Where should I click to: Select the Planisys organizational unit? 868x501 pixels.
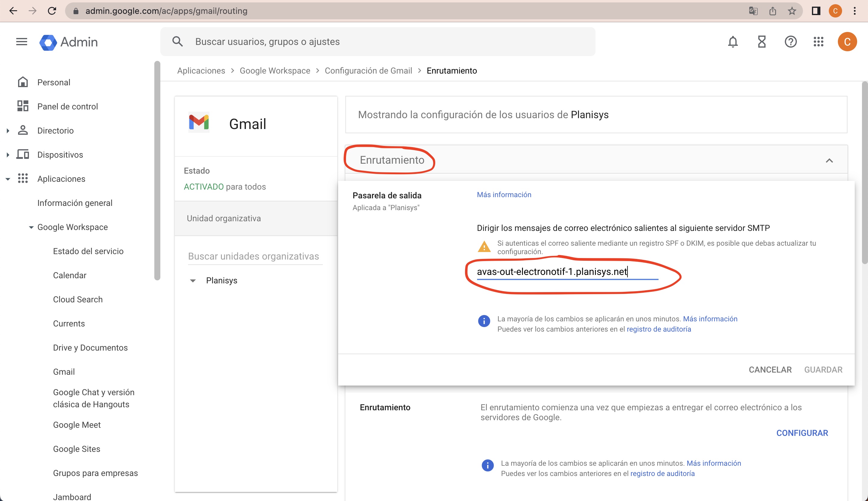pyautogui.click(x=222, y=281)
